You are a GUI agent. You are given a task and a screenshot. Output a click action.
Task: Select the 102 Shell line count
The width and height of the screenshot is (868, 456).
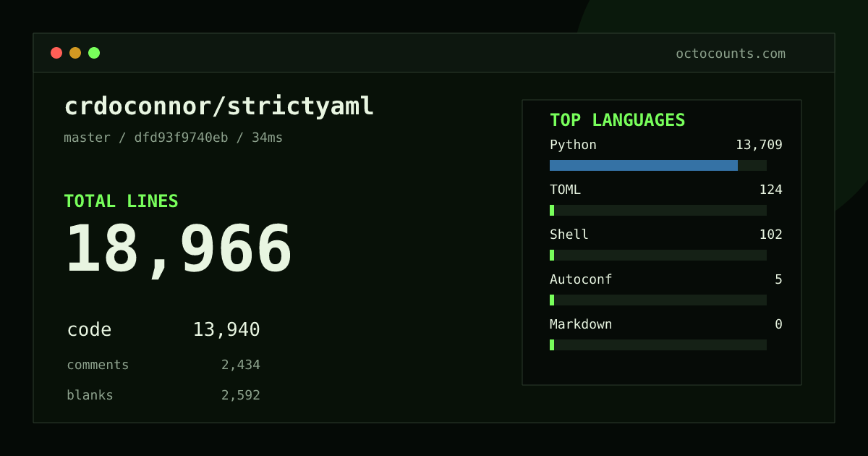770,235
